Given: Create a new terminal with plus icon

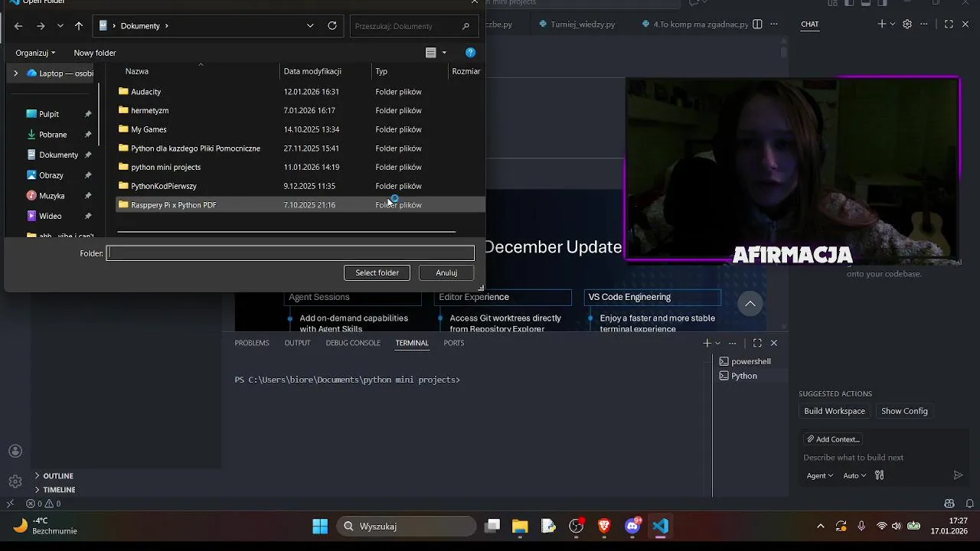Looking at the screenshot, I should pos(707,343).
